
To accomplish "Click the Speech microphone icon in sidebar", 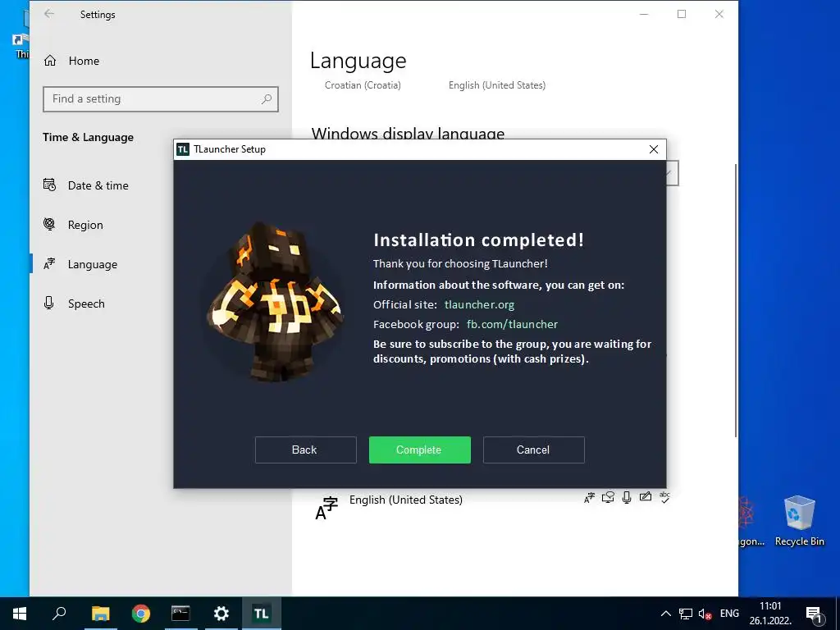I will click(x=48, y=304).
